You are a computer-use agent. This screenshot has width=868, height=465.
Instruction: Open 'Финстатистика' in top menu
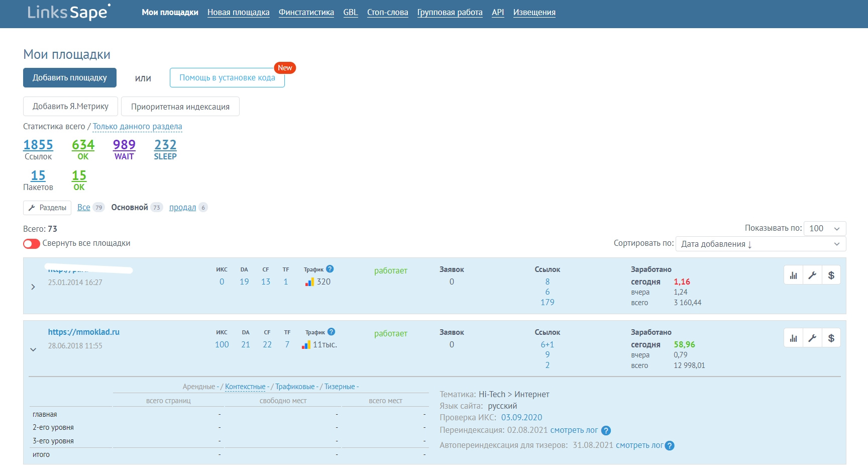tap(306, 13)
